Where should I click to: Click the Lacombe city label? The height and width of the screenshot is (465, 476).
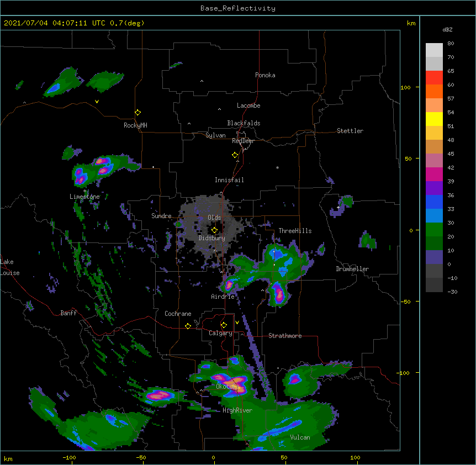tap(248, 105)
